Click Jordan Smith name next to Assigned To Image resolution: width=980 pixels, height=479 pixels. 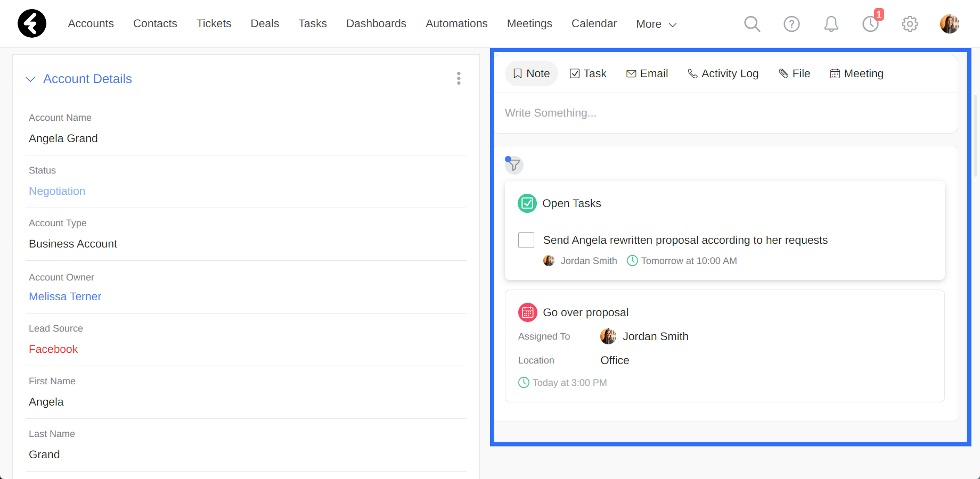(656, 336)
